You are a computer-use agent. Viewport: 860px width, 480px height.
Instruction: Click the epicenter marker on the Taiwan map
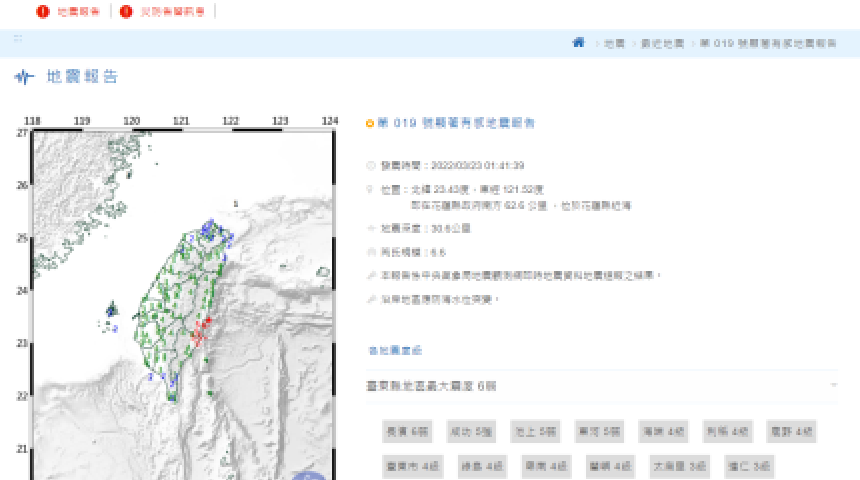click(x=207, y=321)
